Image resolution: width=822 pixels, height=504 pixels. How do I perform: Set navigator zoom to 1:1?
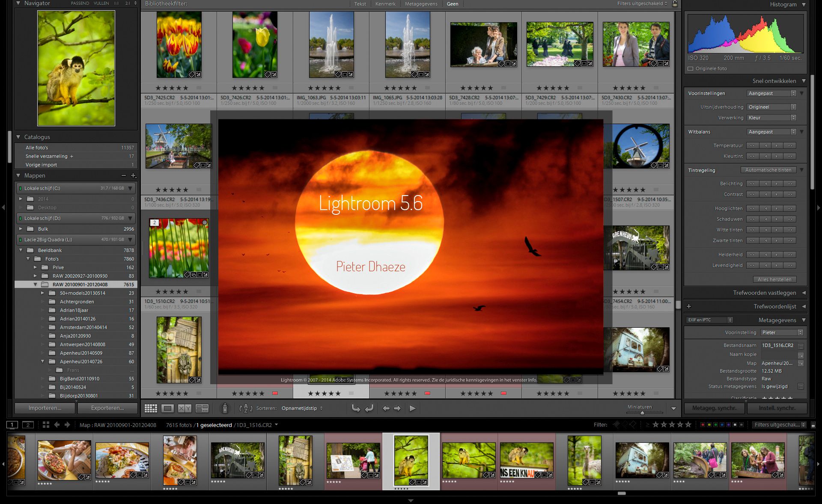116,3
